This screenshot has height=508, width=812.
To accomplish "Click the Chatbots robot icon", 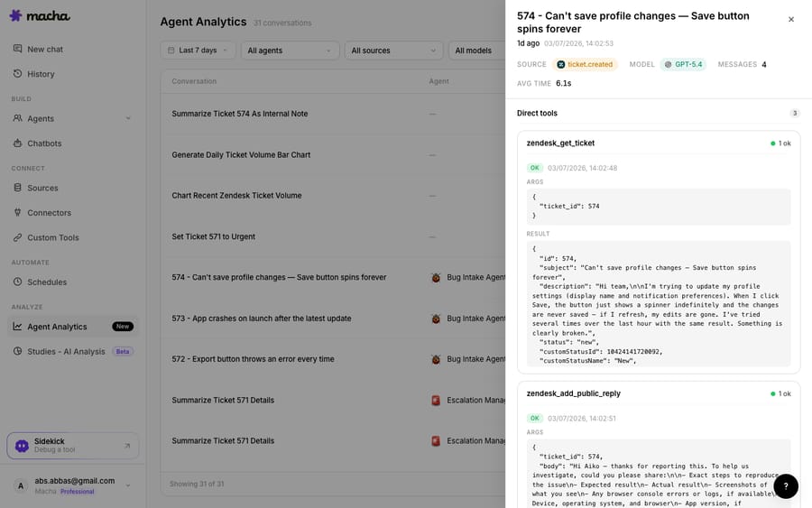I will pyautogui.click(x=18, y=143).
